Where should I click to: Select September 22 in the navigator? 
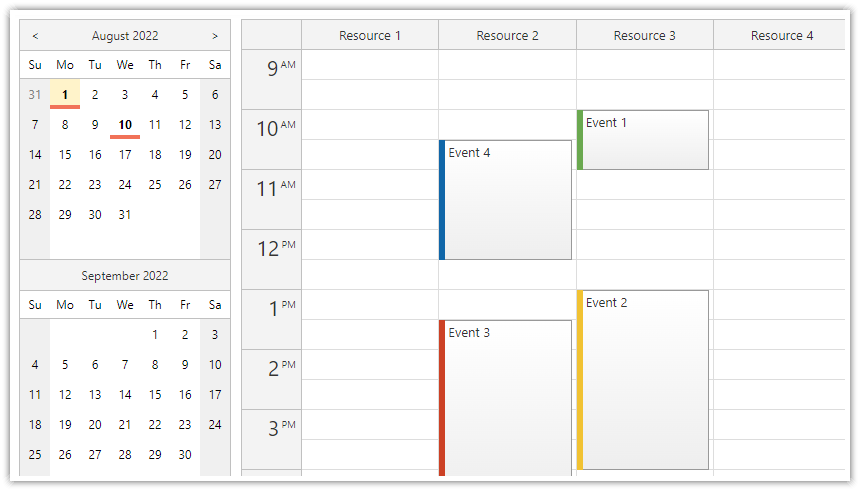pos(155,425)
